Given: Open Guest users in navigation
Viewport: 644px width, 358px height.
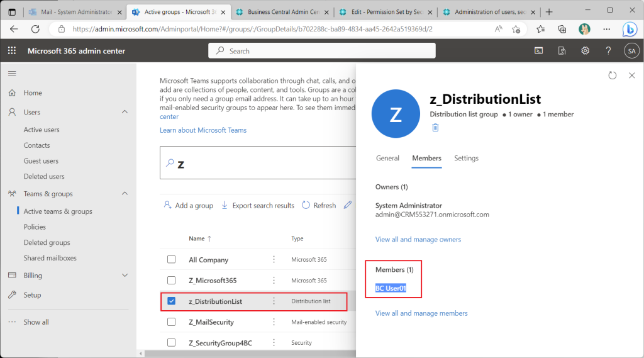Looking at the screenshot, I should point(41,160).
